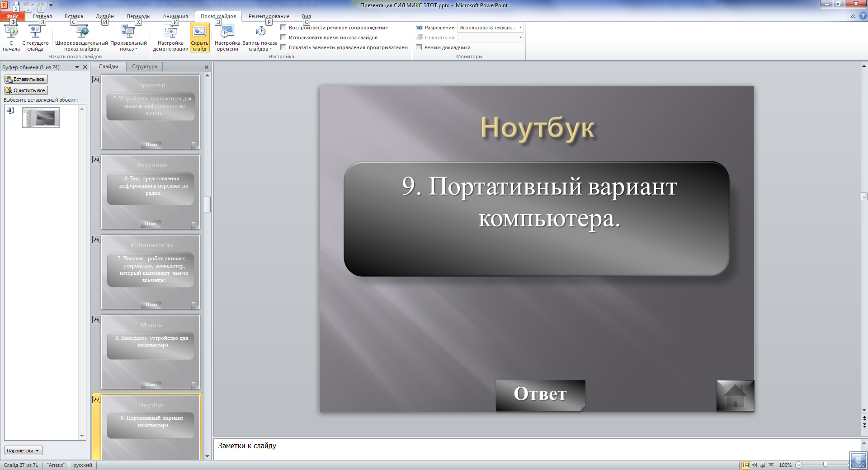Toggle Скрыть слайд button
The width and height of the screenshot is (868, 470).
[x=199, y=38]
